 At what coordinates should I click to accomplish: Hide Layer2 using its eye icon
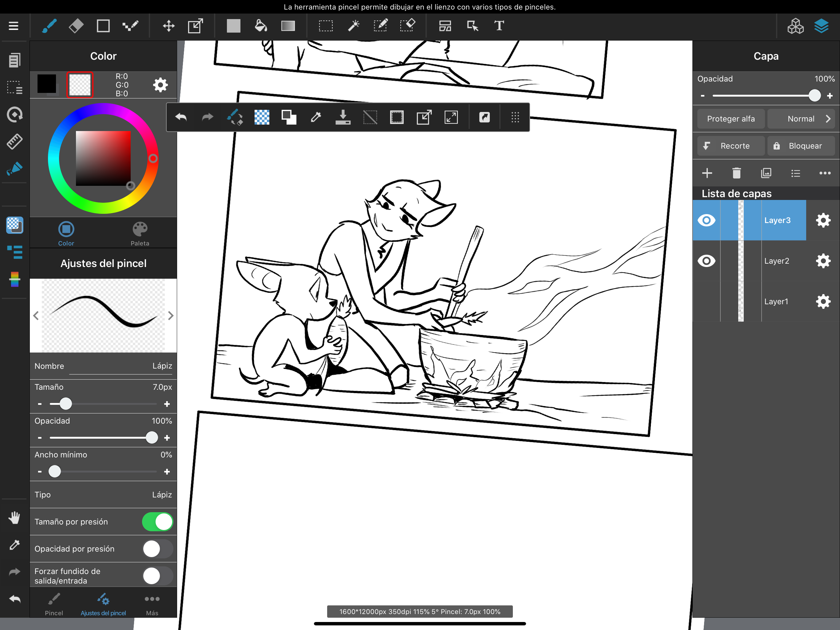coord(706,261)
